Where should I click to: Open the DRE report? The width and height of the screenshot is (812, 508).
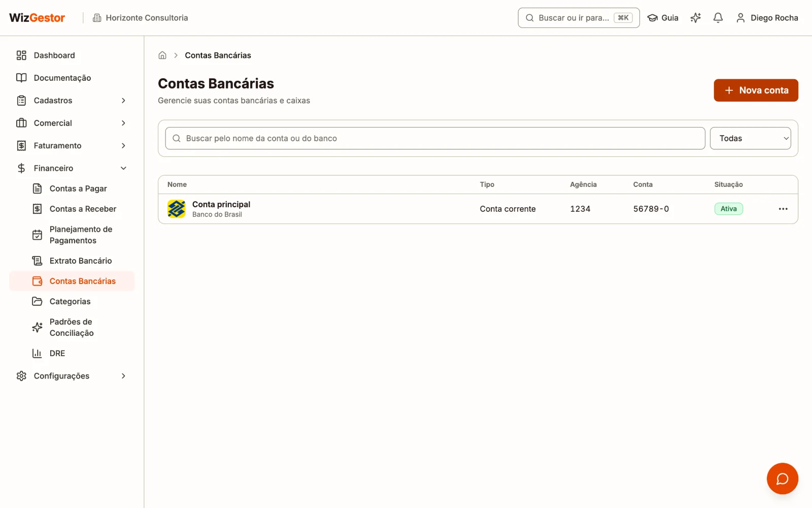coord(72,353)
